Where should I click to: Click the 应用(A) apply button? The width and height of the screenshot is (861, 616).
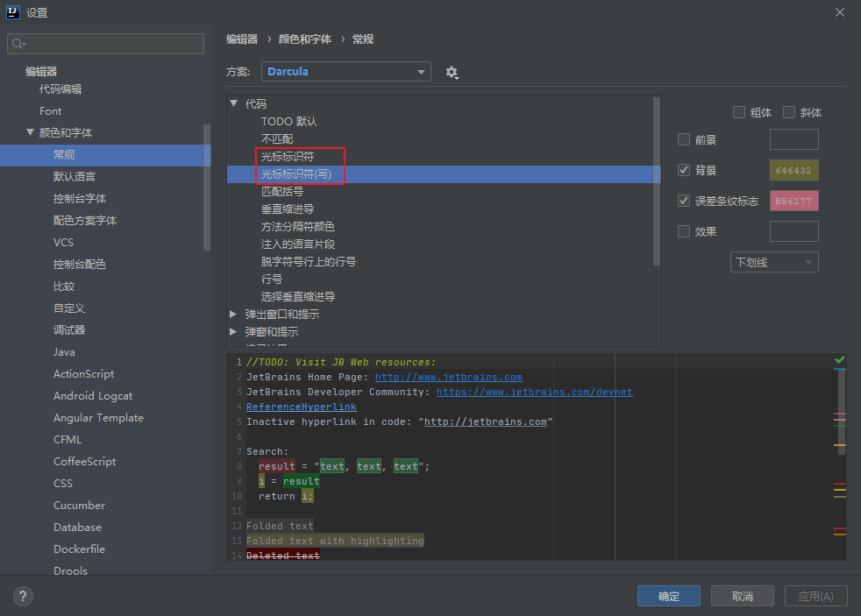[815, 595]
